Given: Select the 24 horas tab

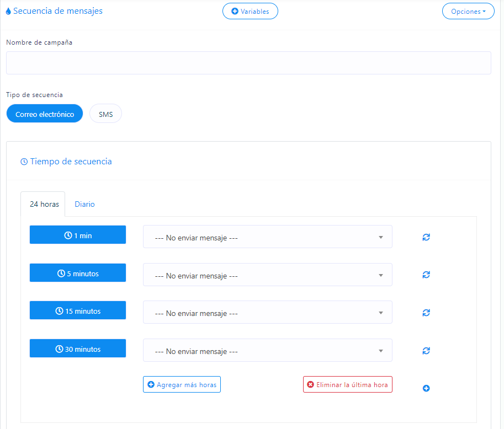Looking at the screenshot, I should click(x=43, y=204).
